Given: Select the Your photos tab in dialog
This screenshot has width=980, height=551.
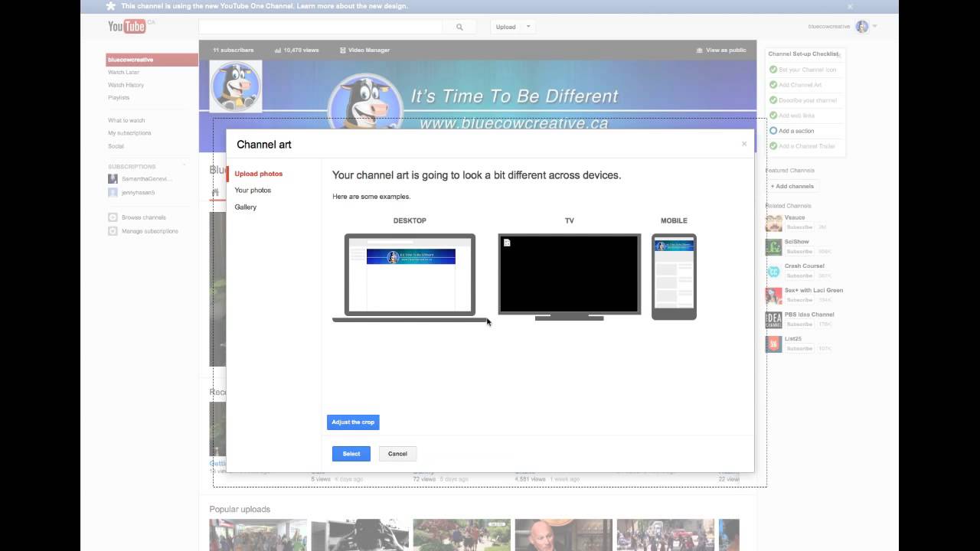Looking at the screenshot, I should click(253, 190).
